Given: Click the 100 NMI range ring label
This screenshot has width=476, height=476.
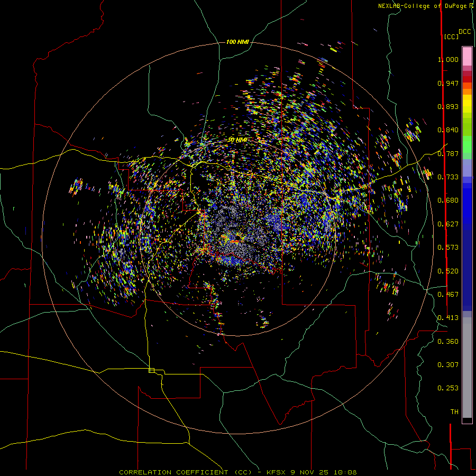Looking at the screenshot, I should point(237,42).
